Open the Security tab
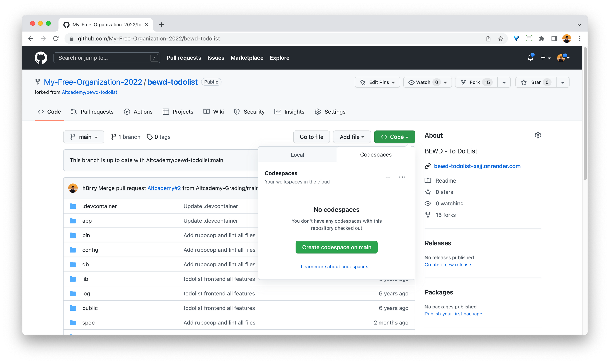The width and height of the screenshot is (610, 364). tap(249, 112)
